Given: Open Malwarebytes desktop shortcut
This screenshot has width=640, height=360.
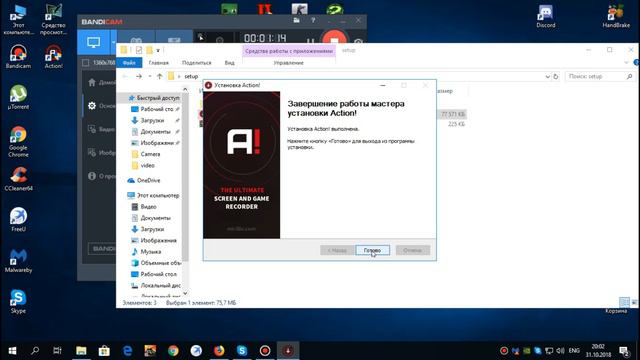Looking at the screenshot, I should pyautogui.click(x=18, y=260).
